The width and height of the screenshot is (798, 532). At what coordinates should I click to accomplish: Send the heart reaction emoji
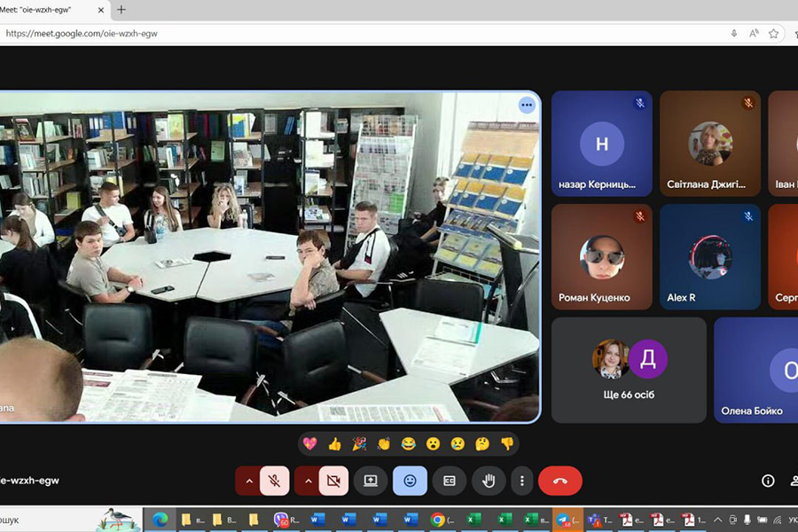point(309,443)
